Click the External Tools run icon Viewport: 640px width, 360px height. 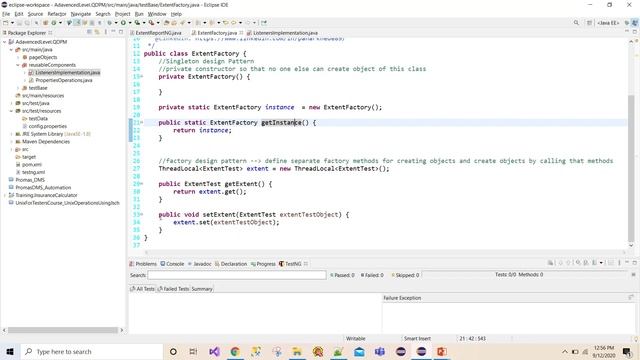pos(151,23)
